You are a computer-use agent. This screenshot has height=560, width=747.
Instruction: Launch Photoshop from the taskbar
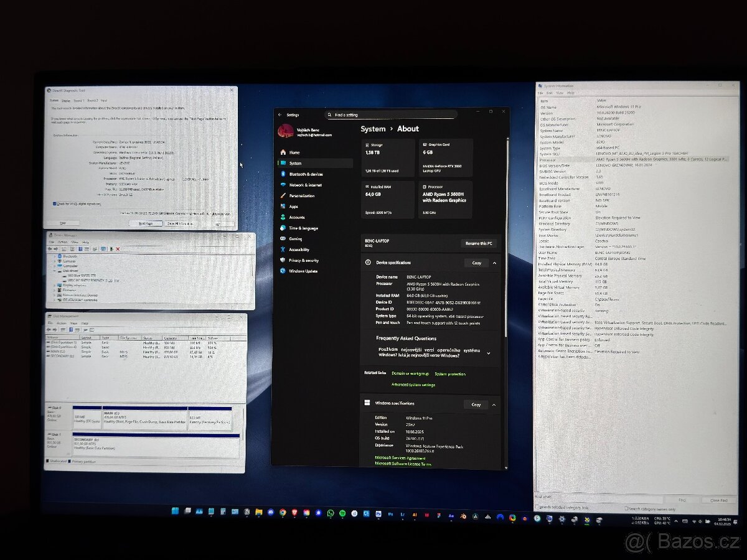point(391,513)
